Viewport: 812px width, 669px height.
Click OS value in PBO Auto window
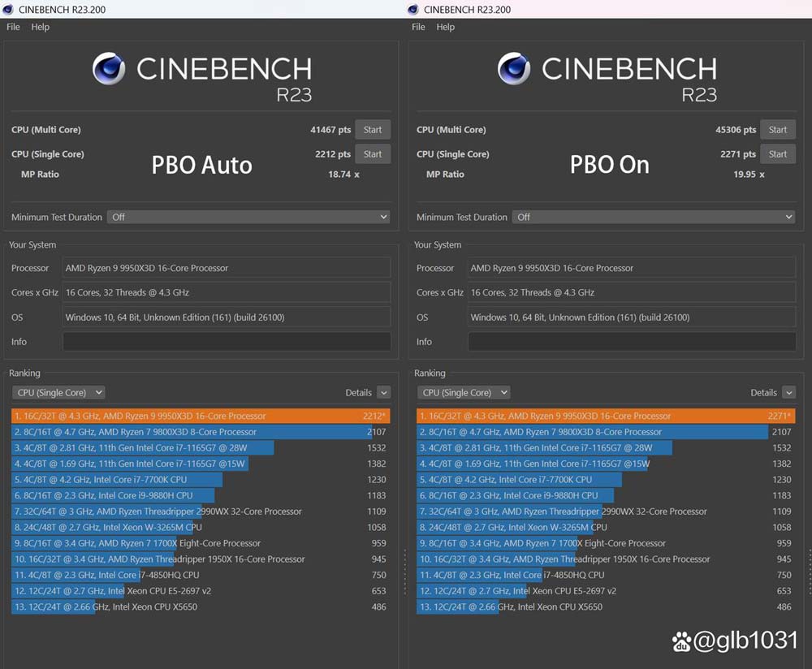[227, 317]
